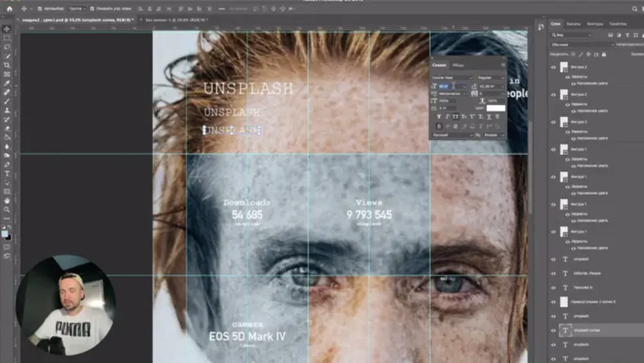This screenshot has height=363, width=644.
Task: Open the Русский language dropdown
Action: tap(452, 135)
